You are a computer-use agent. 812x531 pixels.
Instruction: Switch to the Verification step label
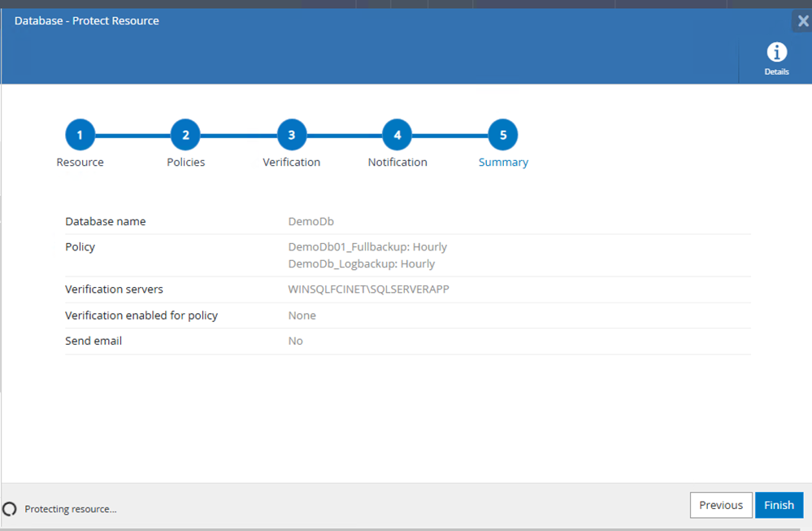[x=292, y=162]
